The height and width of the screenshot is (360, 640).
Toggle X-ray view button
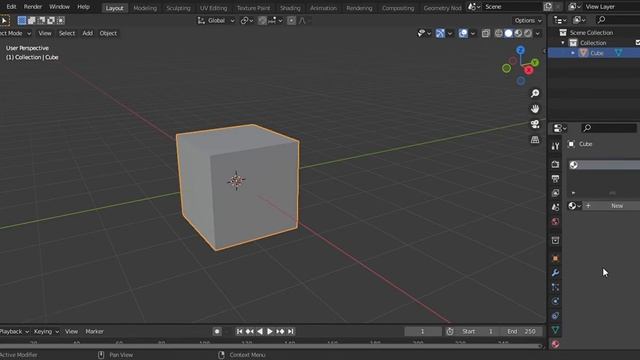(486, 33)
